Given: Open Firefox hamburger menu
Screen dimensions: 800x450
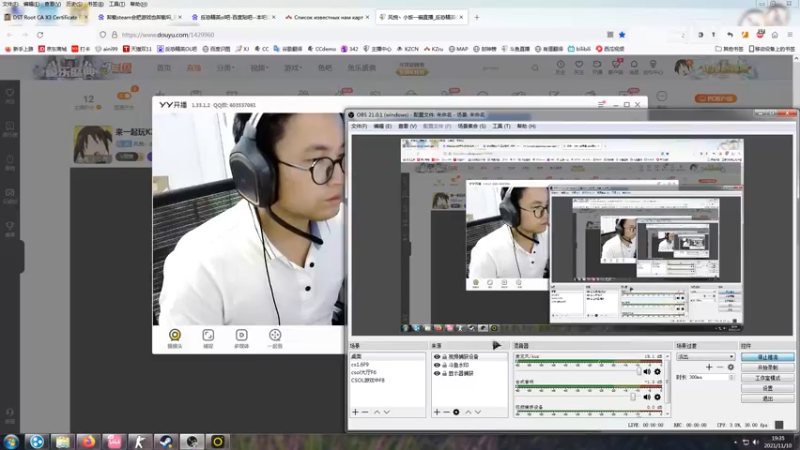Looking at the screenshot, I should [790, 35].
